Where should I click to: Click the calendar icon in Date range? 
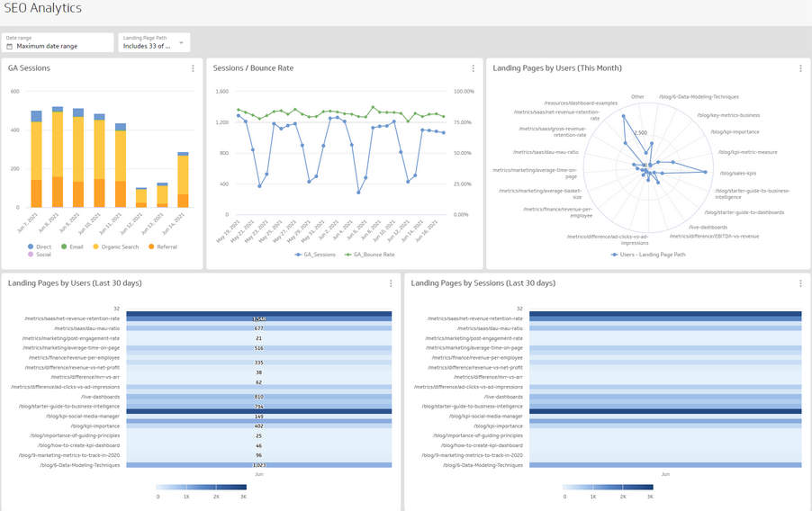(9, 46)
